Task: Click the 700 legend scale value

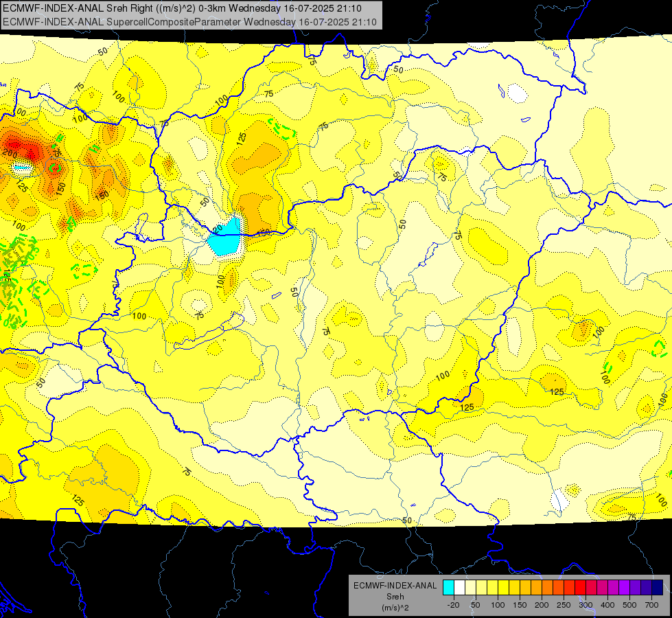Action: click(651, 605)
